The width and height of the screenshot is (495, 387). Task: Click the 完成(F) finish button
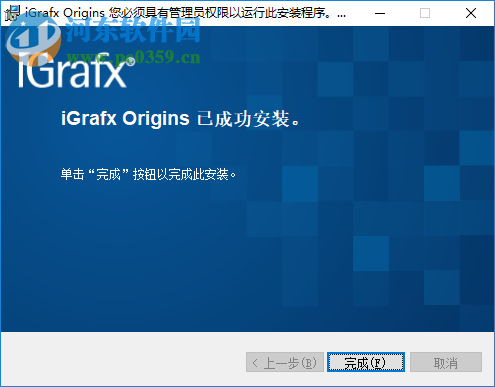pos(366,362)
